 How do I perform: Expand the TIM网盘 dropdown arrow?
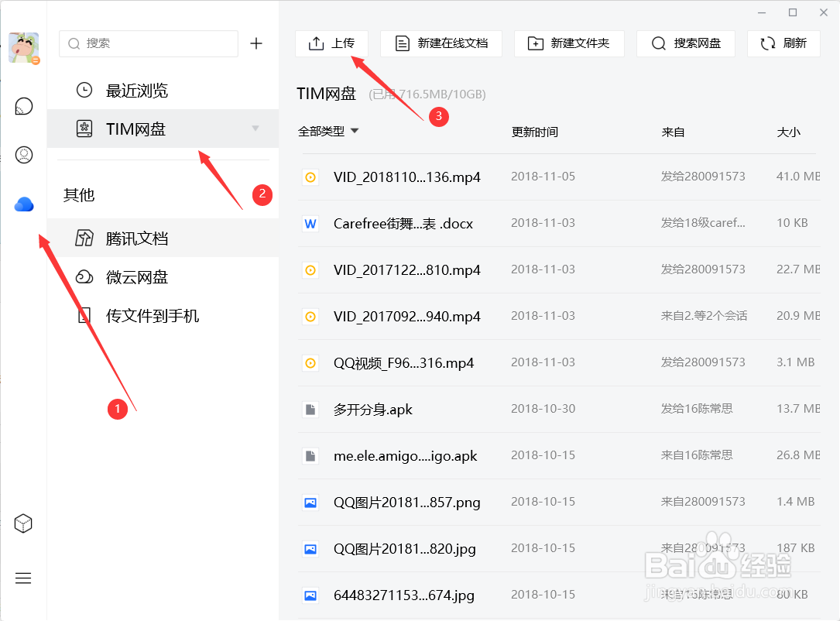pos(255,128)
